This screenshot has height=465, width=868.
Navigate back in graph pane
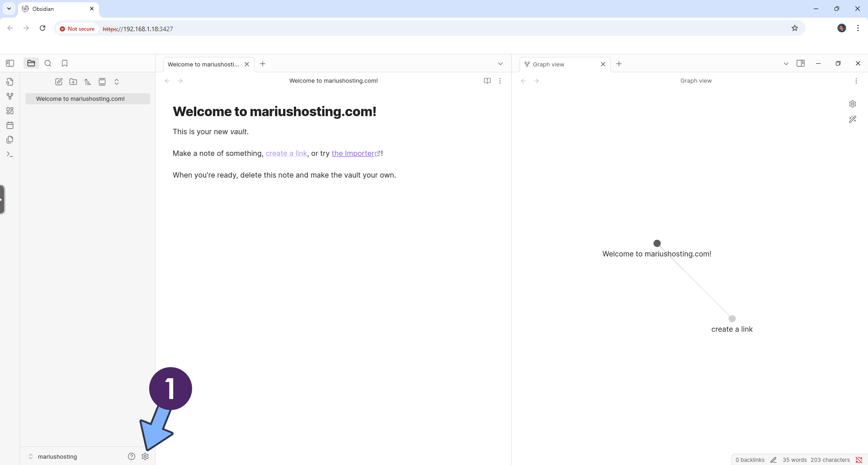point(524,81)
